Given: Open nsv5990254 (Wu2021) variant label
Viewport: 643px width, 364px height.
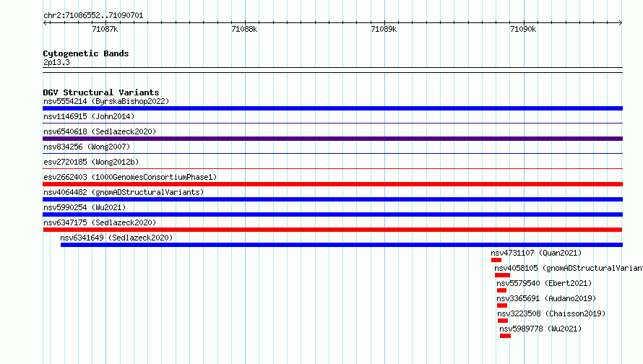Looking at the screenshot, I should [x=85, y=207].
